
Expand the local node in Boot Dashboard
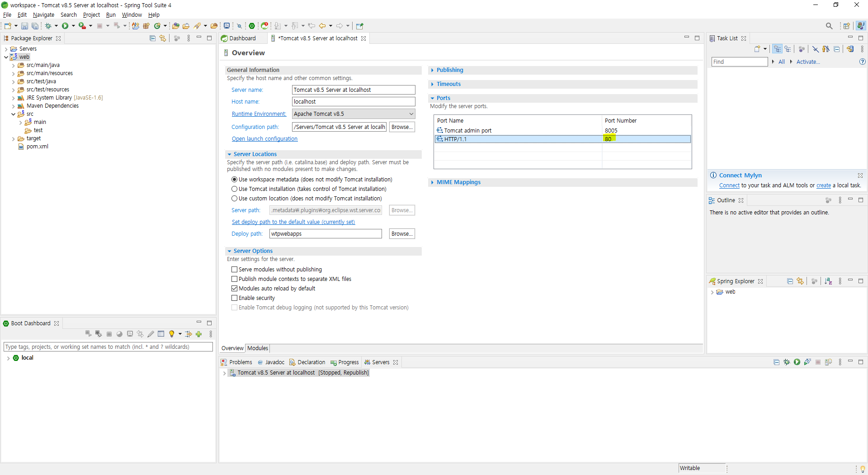[x=8, y=358]
